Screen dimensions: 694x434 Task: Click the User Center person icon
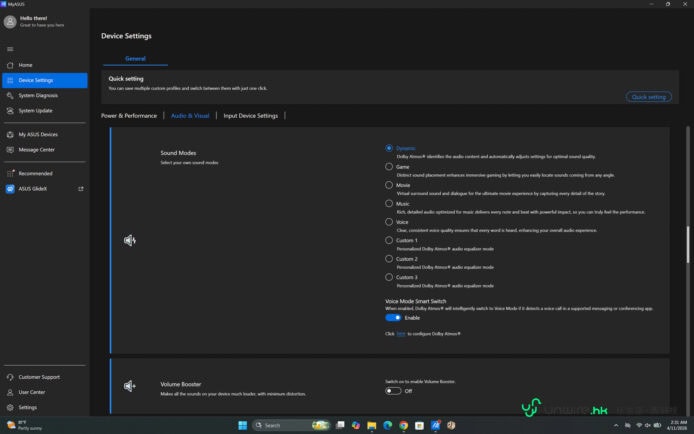tap(10, 392)
